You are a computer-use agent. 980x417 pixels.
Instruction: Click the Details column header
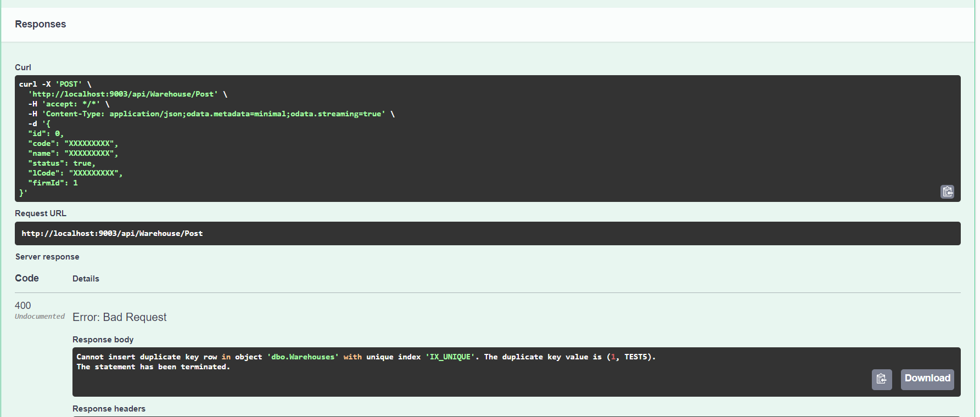coord(86,279)
